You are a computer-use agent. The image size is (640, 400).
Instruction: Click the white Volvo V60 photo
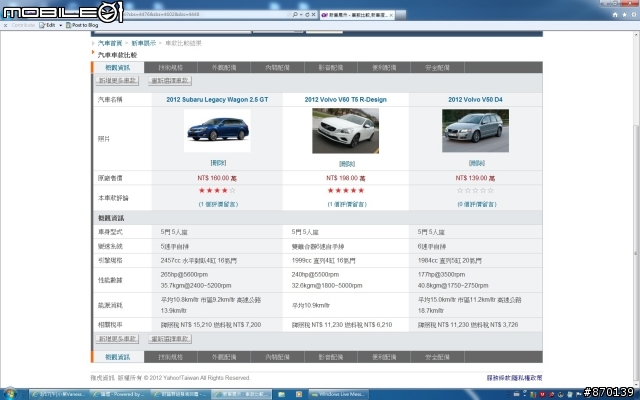point(345,131)
